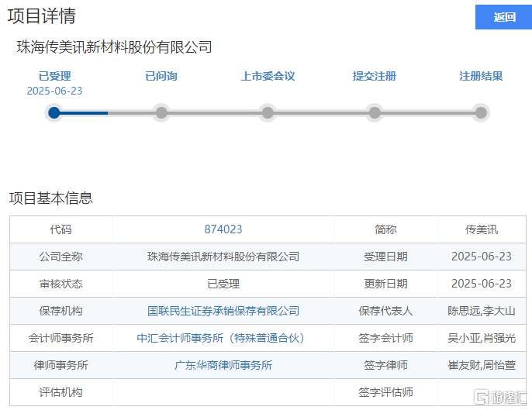Click the 受理日期 label cell
The width and height of the screenshot is (532, 410).
point(385,257)
